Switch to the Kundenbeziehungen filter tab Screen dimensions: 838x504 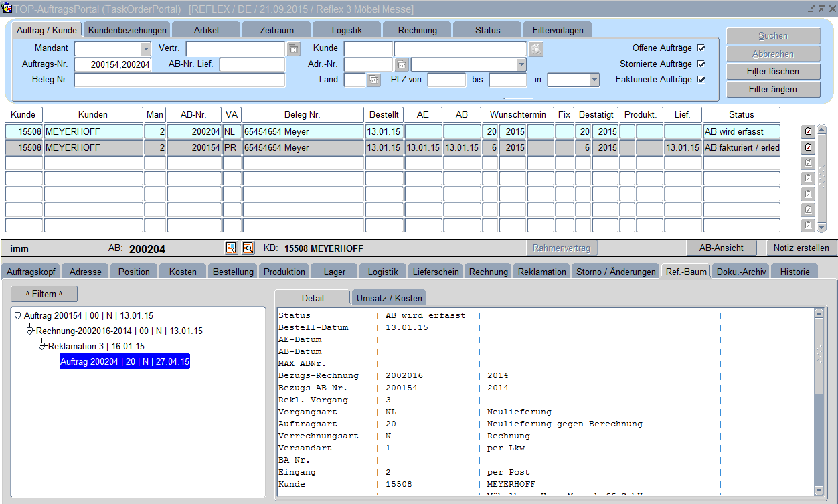[x=127, y=30]
